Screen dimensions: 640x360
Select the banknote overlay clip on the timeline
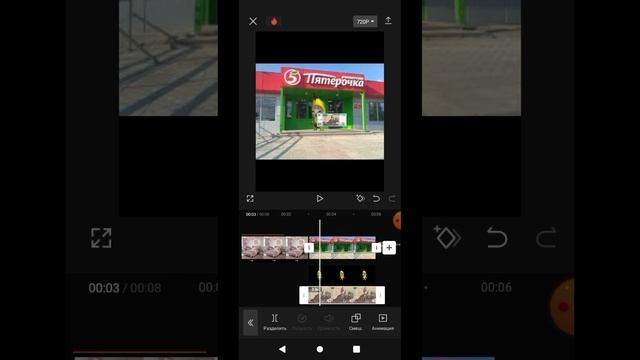click(x=342, y=295)
